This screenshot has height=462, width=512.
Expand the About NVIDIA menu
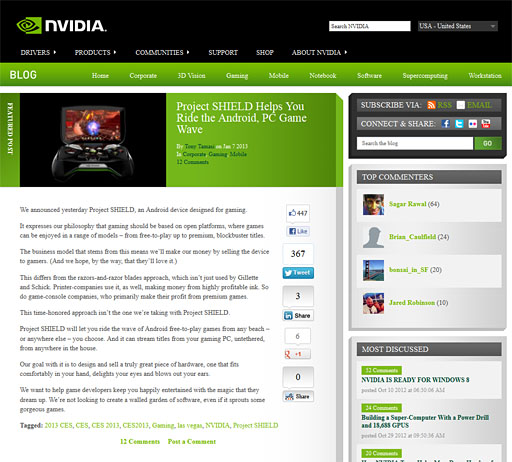(319, 52)
